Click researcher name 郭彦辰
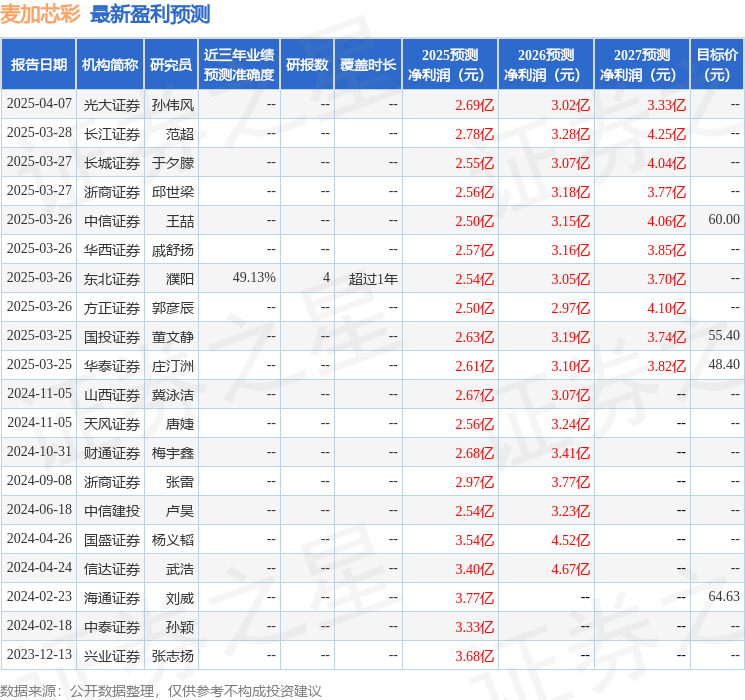This screenshot has height=700, width=745. (x=173, y=308)
